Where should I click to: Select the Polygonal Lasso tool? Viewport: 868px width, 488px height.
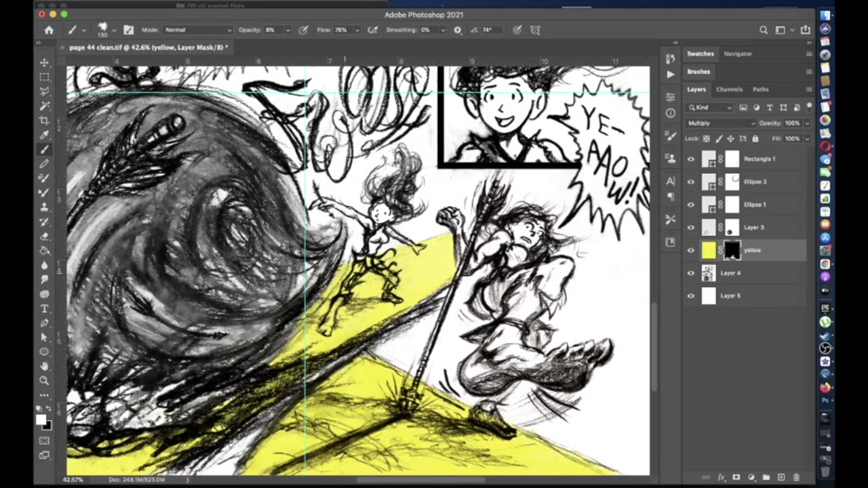[x=45, y=91]
